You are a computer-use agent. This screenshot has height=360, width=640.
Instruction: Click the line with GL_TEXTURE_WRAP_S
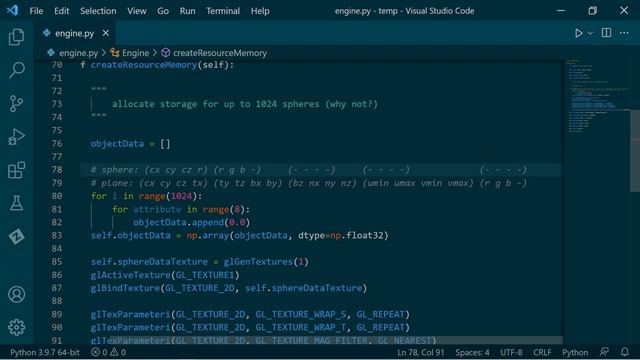tap(250, 314)
